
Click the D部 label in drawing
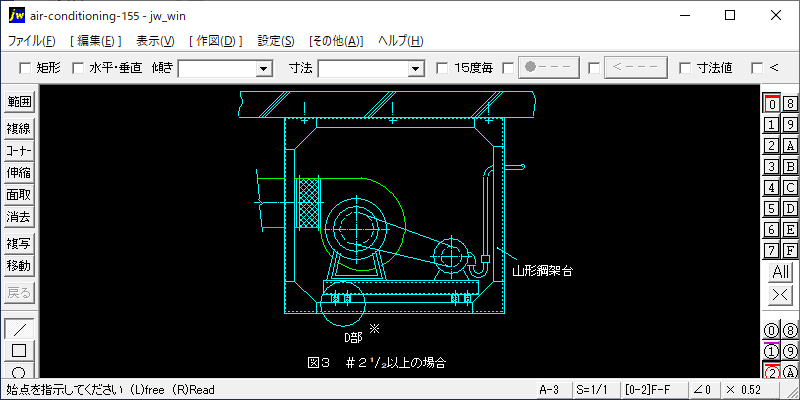tap(353, 338)
